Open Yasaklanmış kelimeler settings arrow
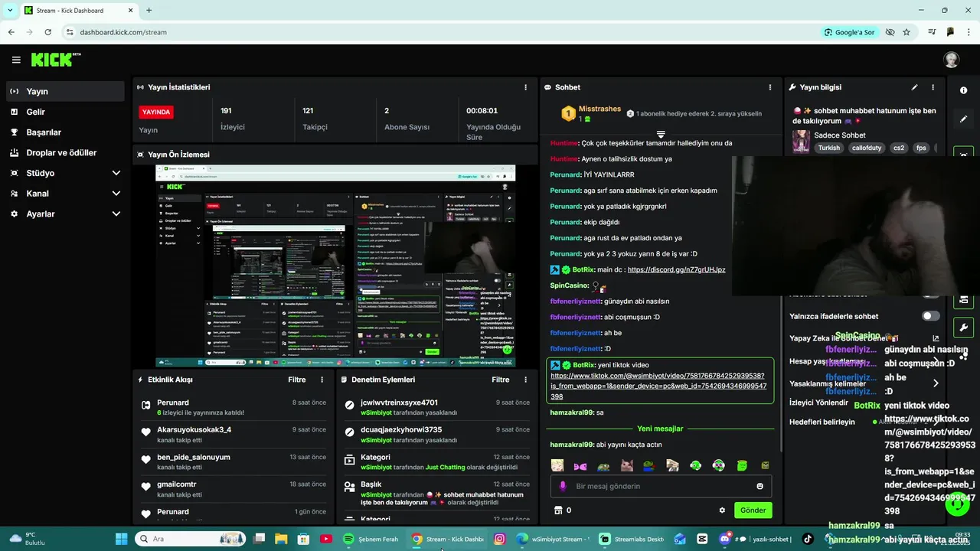 click(x=936, y=383)
